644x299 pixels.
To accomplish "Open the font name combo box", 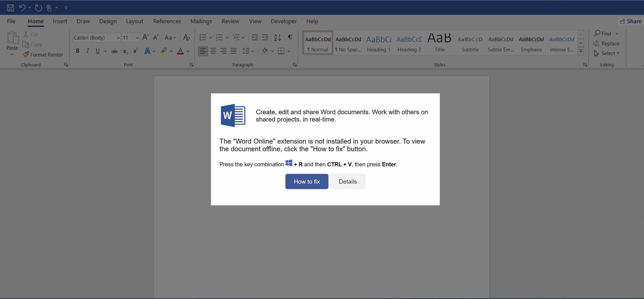I will (x=97, y=38).
